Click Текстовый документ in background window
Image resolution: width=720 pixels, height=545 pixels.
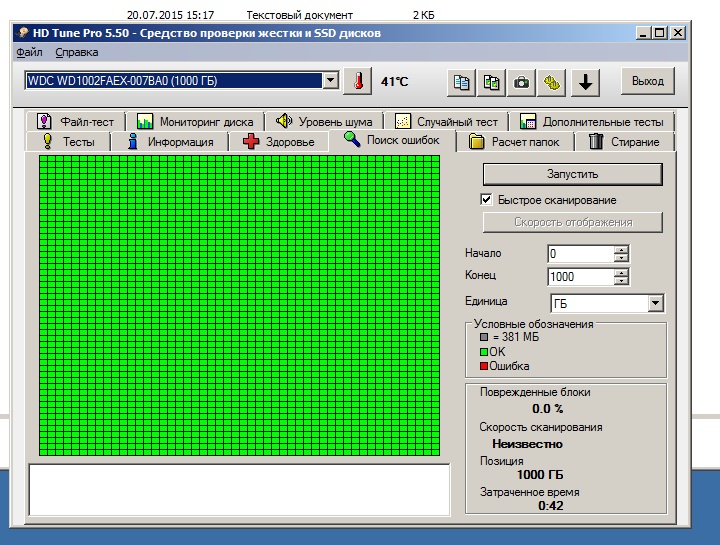(x=299, y=15)
